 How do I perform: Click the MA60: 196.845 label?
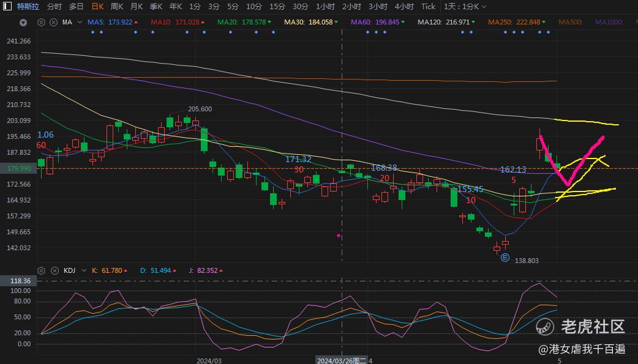pos(378,23)
